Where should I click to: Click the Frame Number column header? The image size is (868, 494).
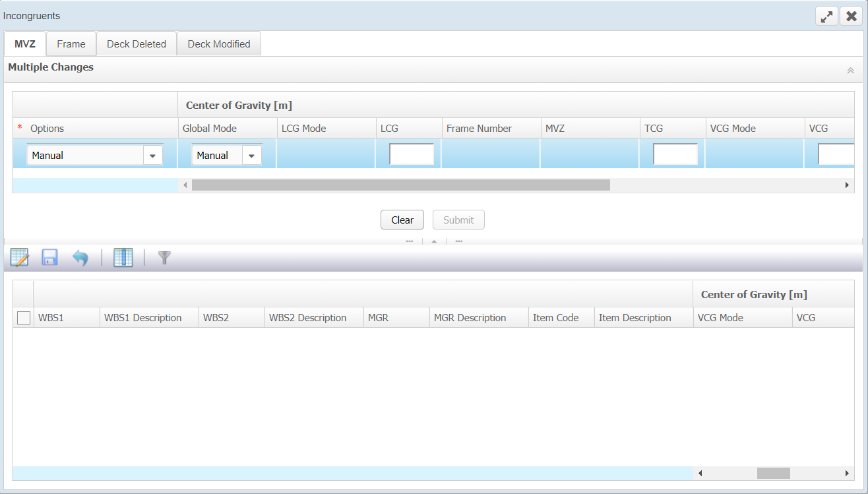click(x=491, y=129)
